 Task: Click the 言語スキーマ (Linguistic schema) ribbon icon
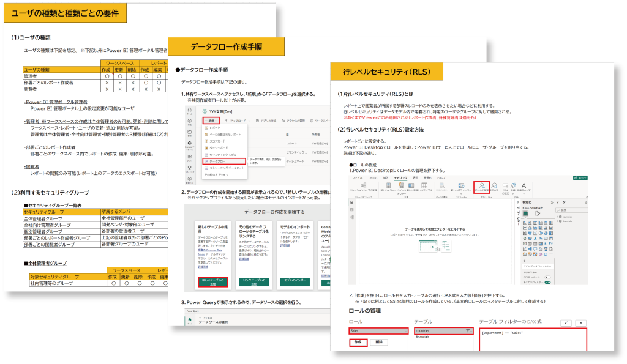click(x=524, y=188)
